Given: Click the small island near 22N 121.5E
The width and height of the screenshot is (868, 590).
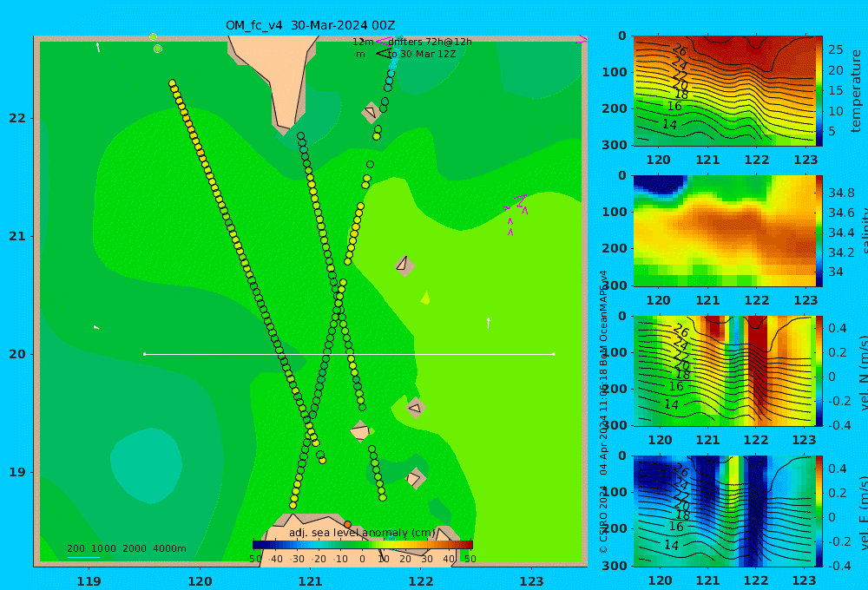Looking at the screenshot, I should tap(371, 112).
